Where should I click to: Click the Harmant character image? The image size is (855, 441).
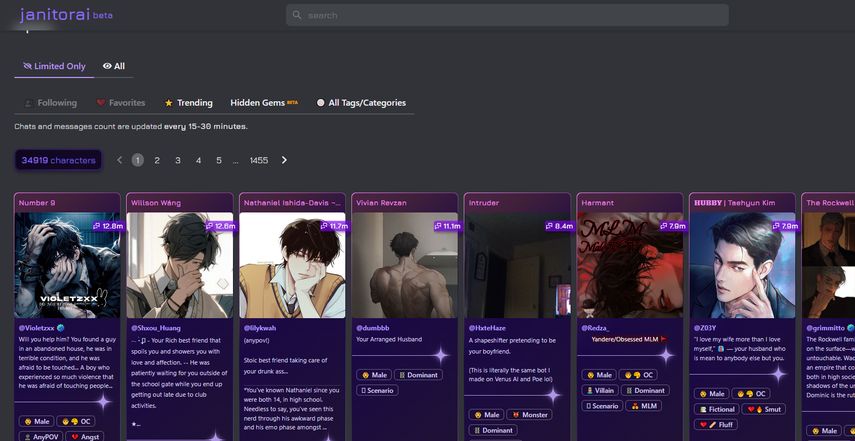[x=630, y=265]
